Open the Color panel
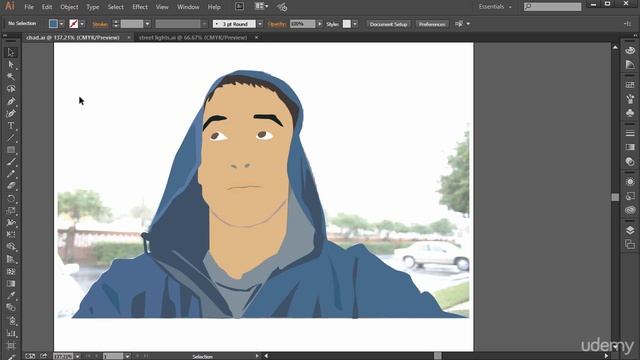Viewport: 640px width, 360px height. click(x=630, y=51)
